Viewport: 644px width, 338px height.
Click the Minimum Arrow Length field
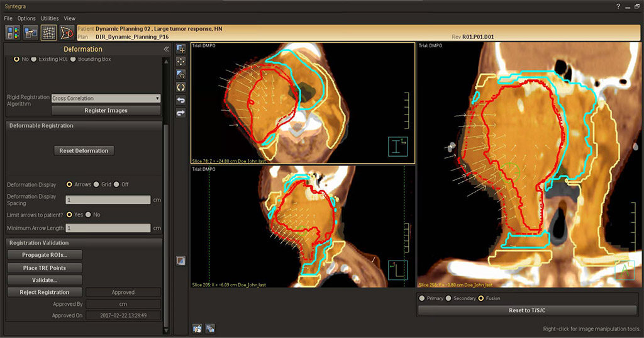coord(108,228)
